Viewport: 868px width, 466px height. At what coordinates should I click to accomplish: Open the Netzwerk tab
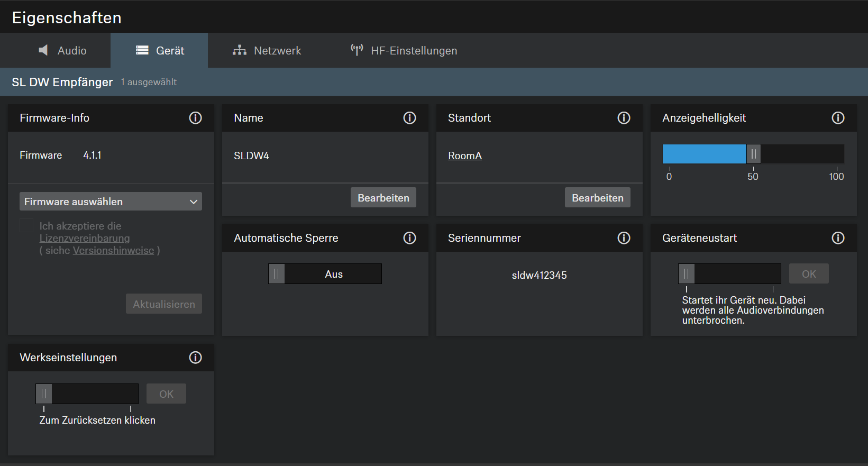pos(267,51)
